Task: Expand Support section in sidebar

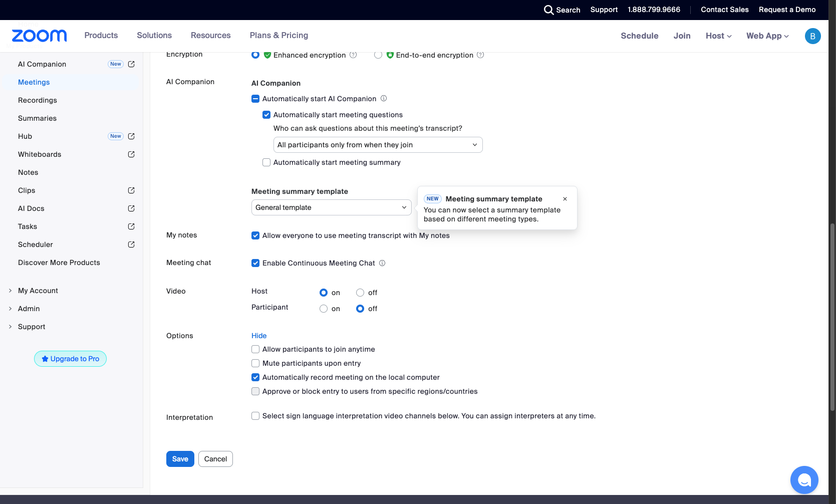Action: pyautogui.click(x=10, y=327)
